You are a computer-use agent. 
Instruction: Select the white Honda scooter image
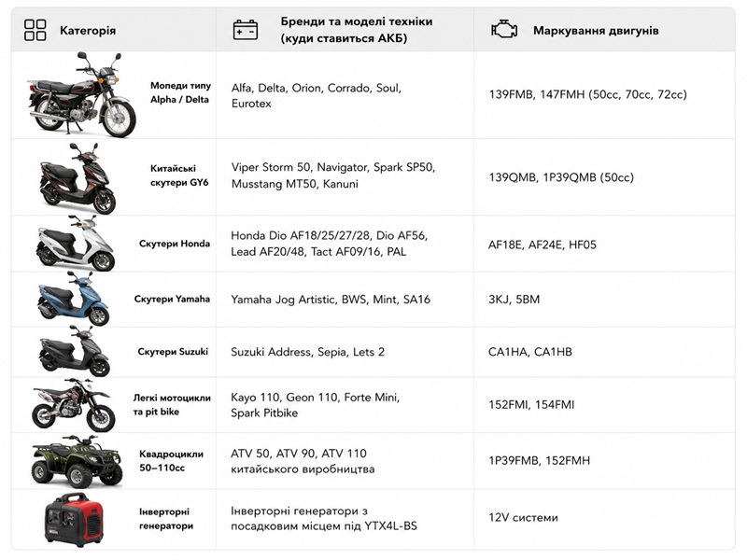pos(76,244)
